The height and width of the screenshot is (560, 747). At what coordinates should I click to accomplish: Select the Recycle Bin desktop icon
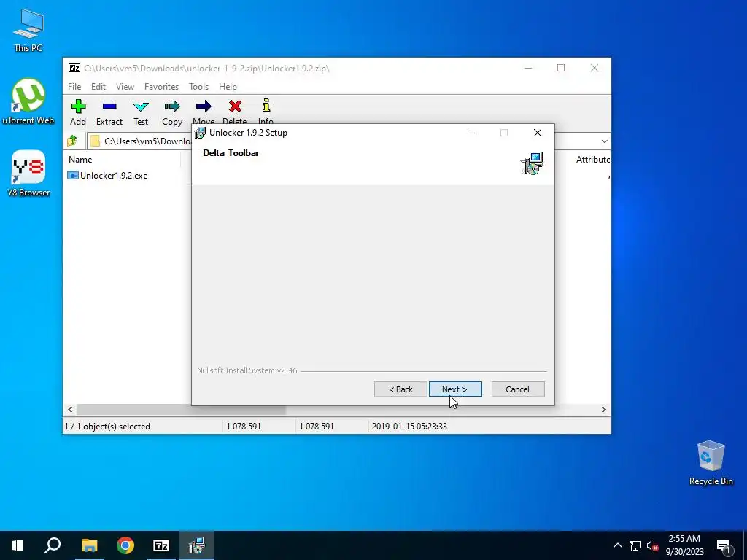click(711, 463)
